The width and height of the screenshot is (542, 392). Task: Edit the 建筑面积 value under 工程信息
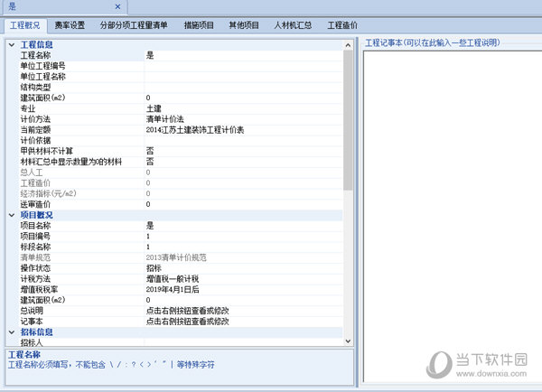pyautogui.click(x=243, y=98)
